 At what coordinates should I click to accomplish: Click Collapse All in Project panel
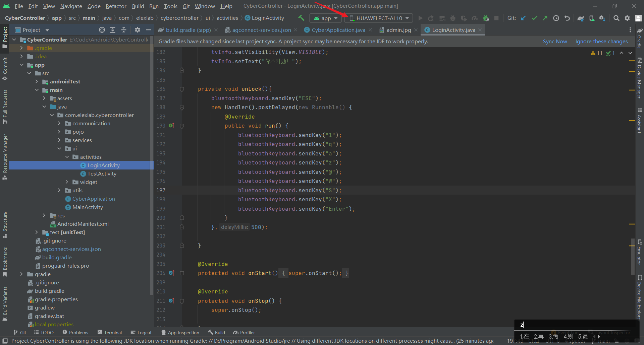point(124,30)
